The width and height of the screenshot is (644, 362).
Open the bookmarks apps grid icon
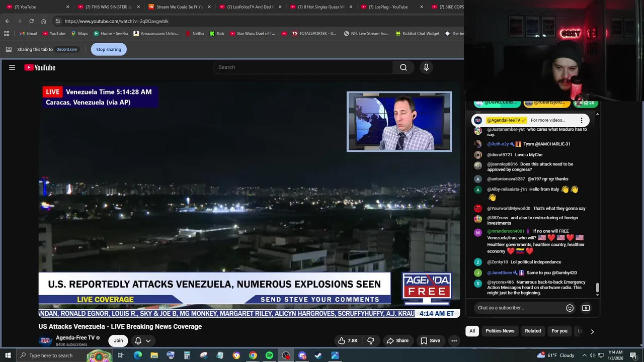tap(7, 33)
